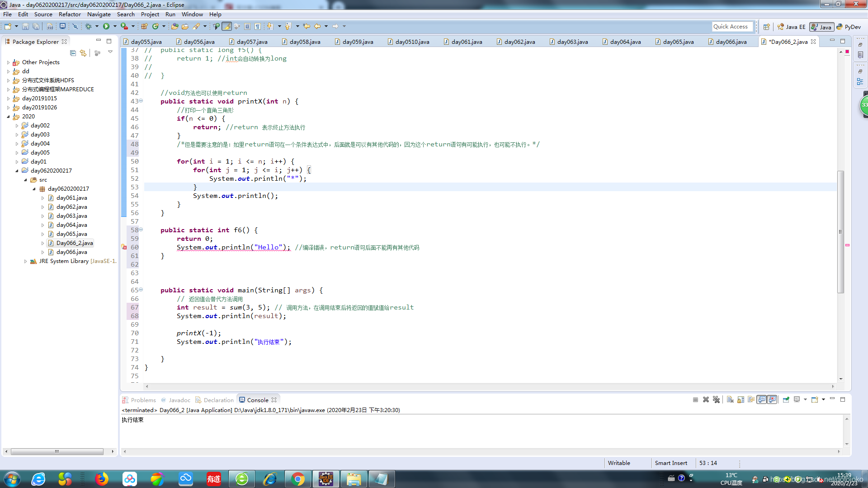
Task: Switch to PyDev perspective
Action: click(x=849, y=27)
